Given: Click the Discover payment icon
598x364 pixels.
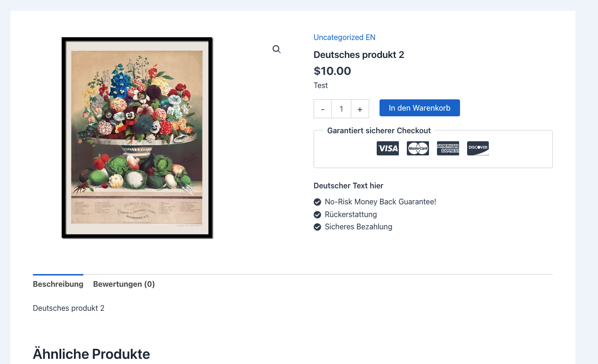Looking at the screenshot, I should coord(478,148).
